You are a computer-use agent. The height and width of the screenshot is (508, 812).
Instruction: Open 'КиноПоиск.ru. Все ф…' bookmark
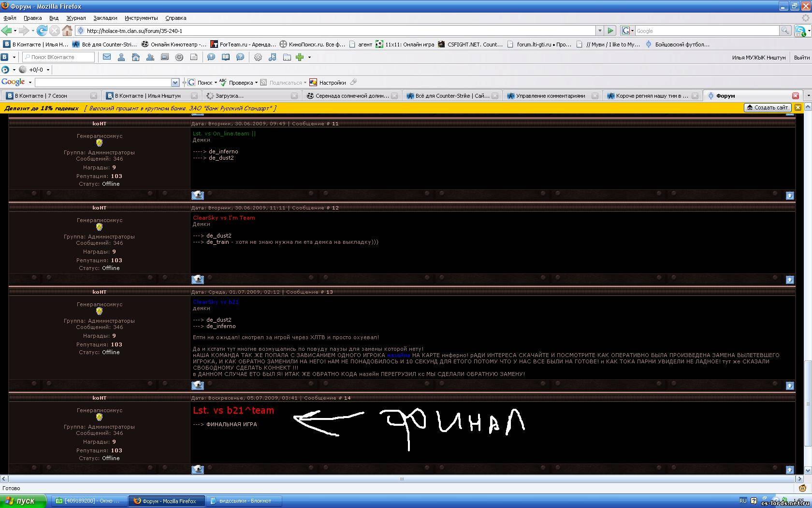(312, 45)
